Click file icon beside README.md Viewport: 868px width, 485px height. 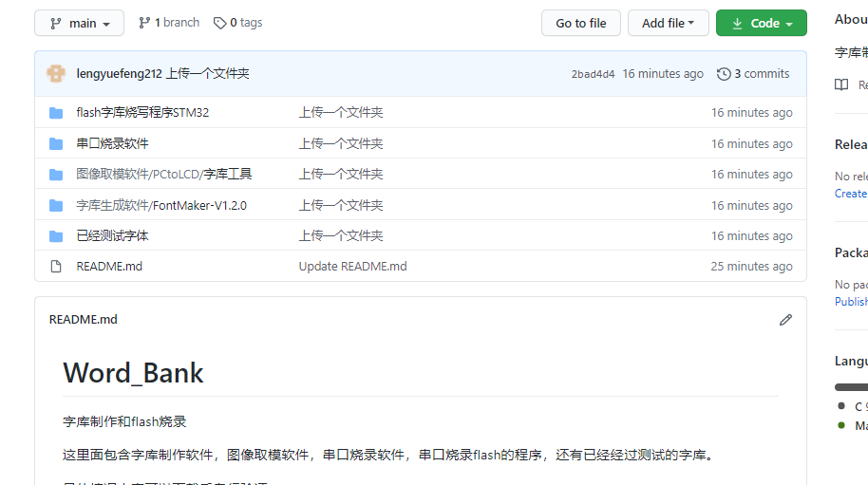point(56,267)
